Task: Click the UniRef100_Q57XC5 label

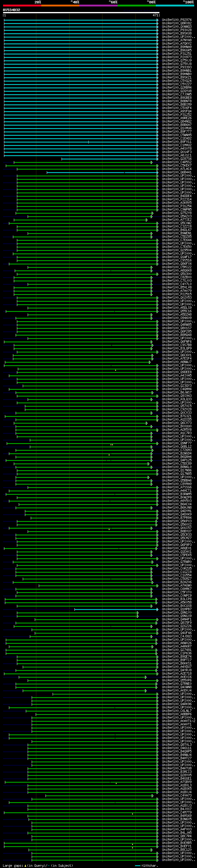Action: click(x=176, y=406)
